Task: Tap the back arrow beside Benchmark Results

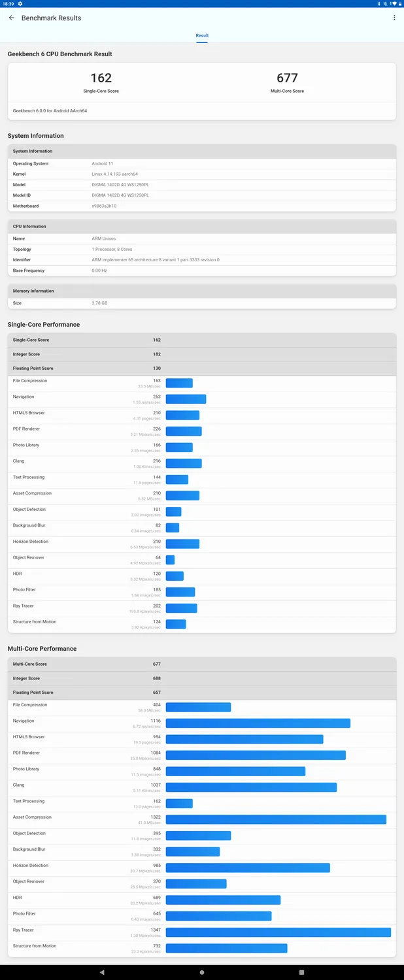Action: pyautogui.click(x=12, y=18)
